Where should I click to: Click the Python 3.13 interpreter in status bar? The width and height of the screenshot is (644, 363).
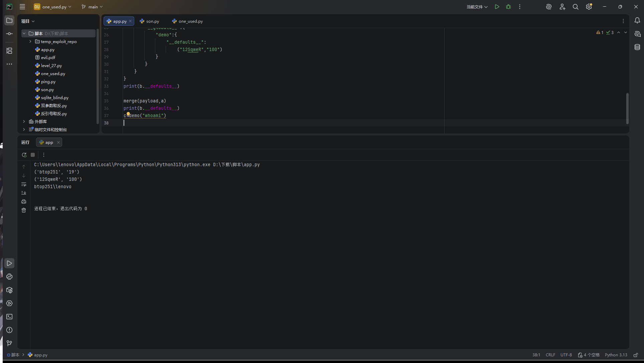click(616, 355)
